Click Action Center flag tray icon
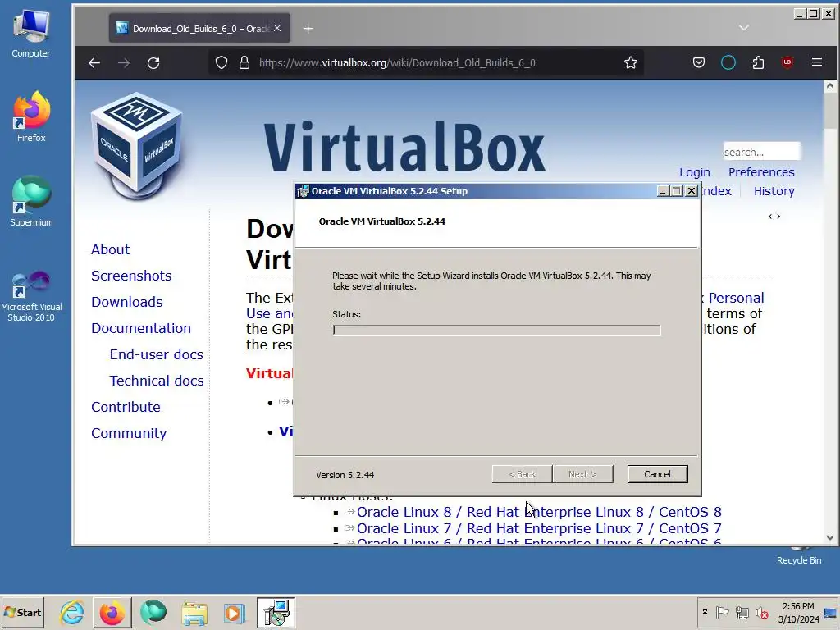The height and width of the screenshot is (630, 840). click(x=722, y=612)
